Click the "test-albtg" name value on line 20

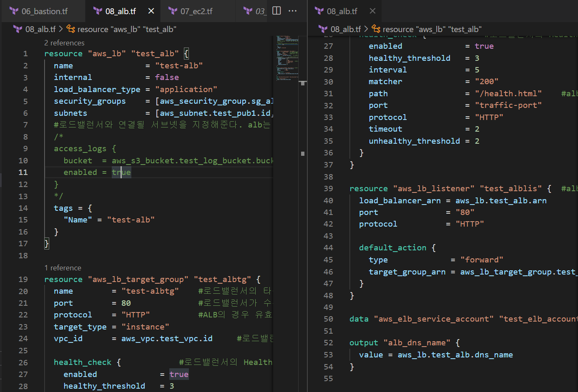coord(150,291)
